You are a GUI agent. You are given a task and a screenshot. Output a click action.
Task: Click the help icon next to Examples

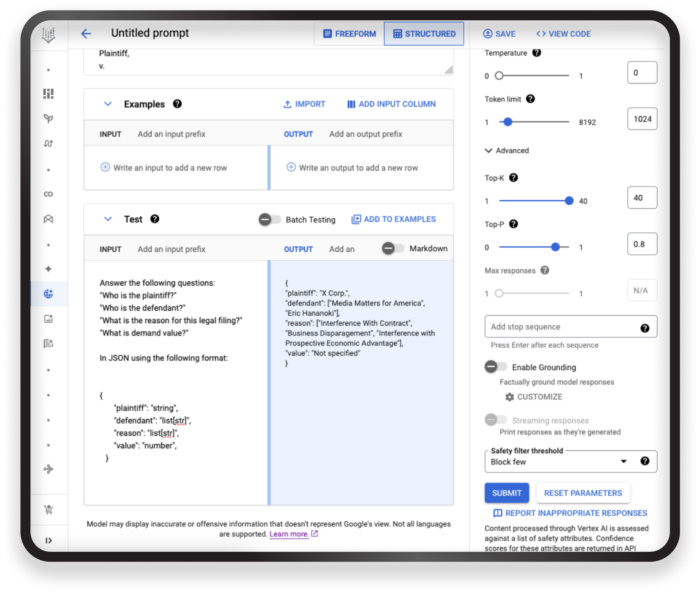click(x=177, y=104)
